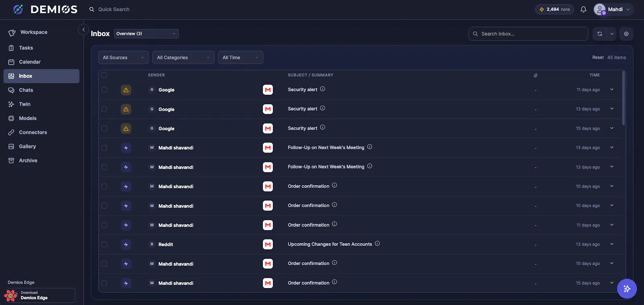Expand the first Order confirmation 10 days ago row

pos(612,186)
